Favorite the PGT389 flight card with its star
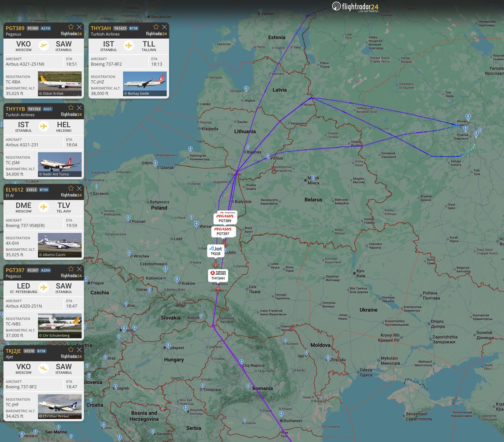 [71, 27]
